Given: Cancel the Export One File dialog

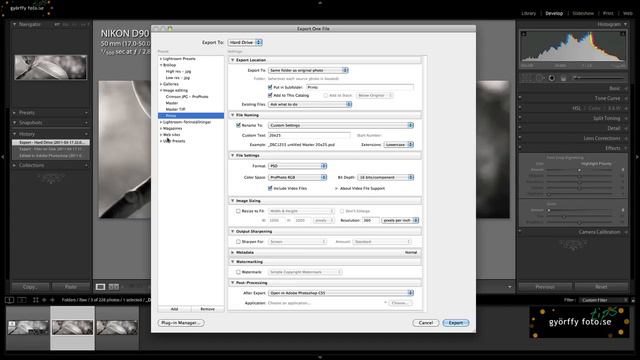Looking at the screenshot, I should pyautogui.click(x=425, y=322).
